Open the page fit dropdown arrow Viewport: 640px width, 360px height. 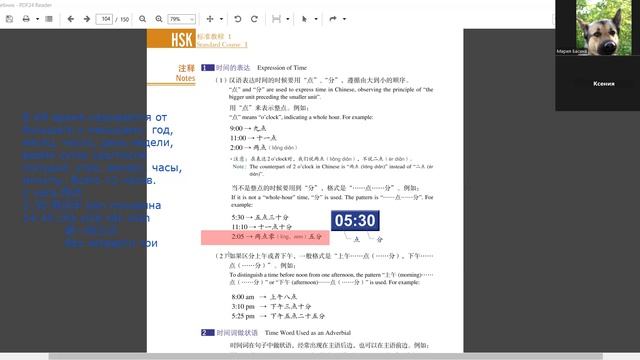tap(288, 19)
